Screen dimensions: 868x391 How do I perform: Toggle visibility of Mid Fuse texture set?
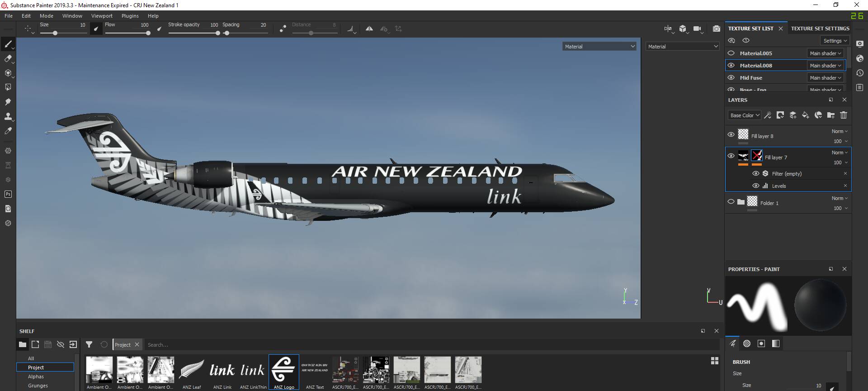pos(731,77)
